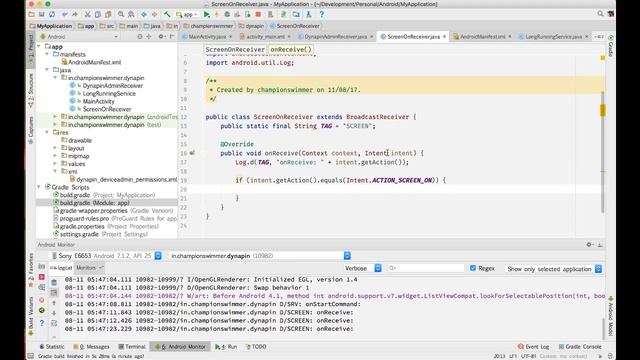The width and height of the screenshot is (640, 360).
Task: Click the logcat search input field
Action: pyautogui.click(x=425, y=268)
